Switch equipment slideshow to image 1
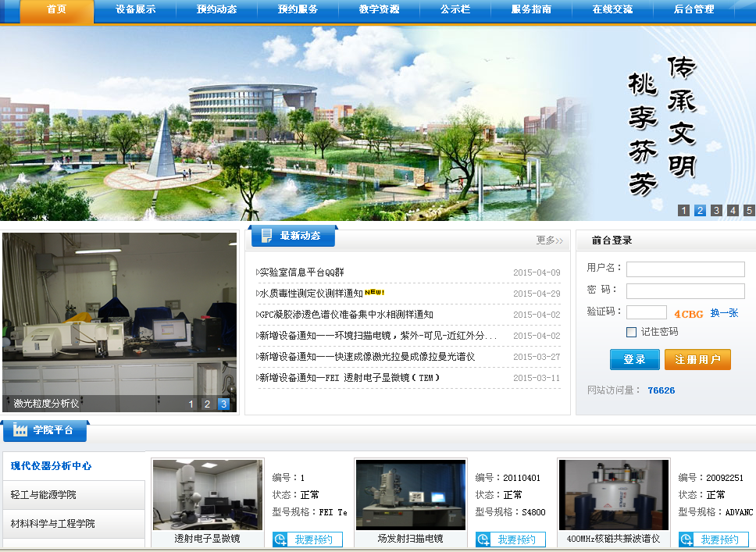The height and width of the screenshot is (552, 756). pos(191,404)
